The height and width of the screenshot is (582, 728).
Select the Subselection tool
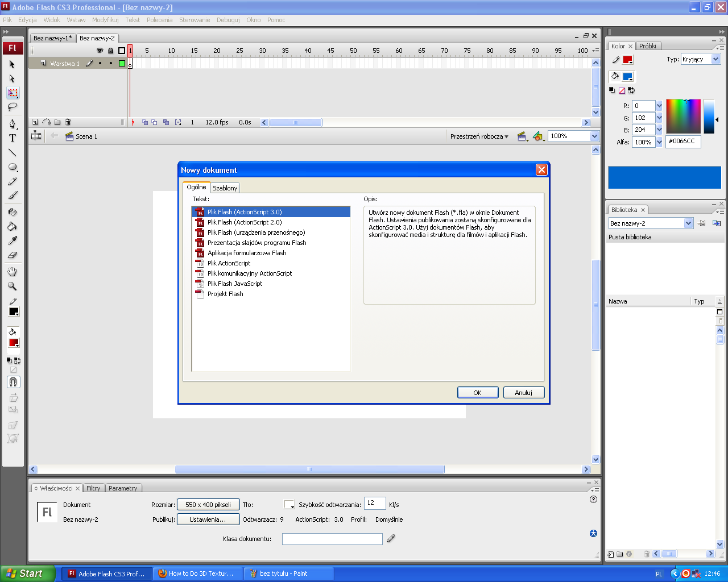13,78
